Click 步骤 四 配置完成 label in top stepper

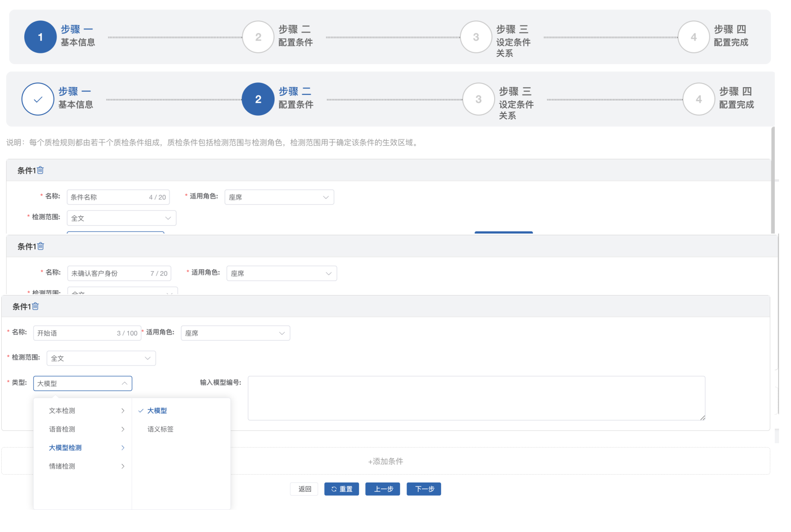click(731, 36)
